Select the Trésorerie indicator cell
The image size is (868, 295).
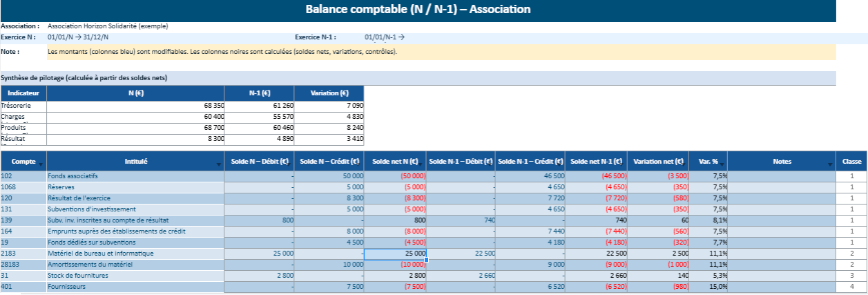23,106
